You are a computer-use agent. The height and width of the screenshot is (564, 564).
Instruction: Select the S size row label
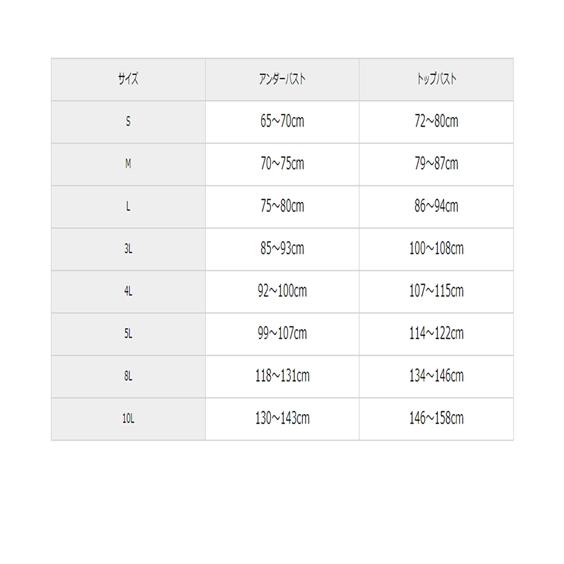[x=128, y=122]
